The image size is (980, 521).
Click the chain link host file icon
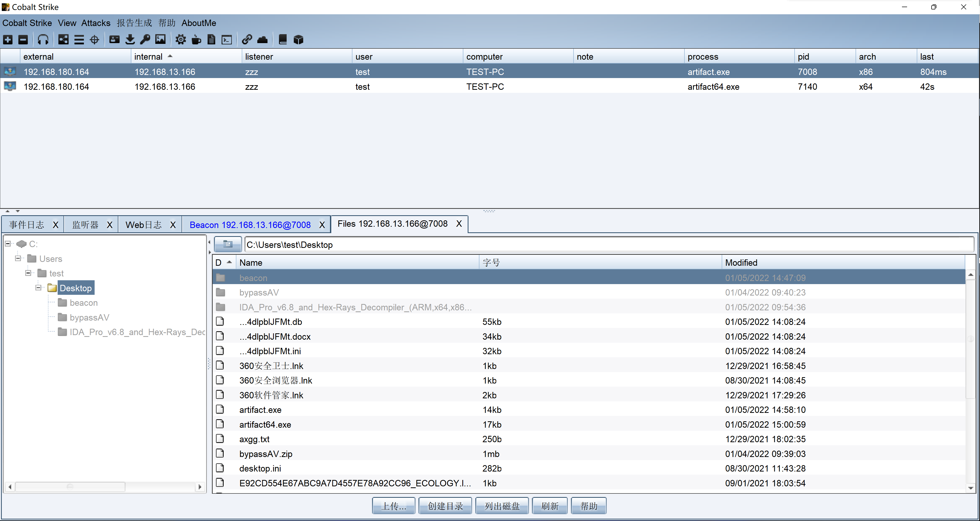(x=247, y=40)
